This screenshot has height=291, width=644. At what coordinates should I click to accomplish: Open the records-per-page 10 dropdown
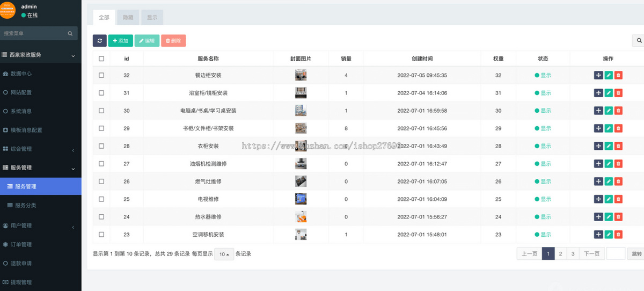pyautogui.click(x=224, y=254)
